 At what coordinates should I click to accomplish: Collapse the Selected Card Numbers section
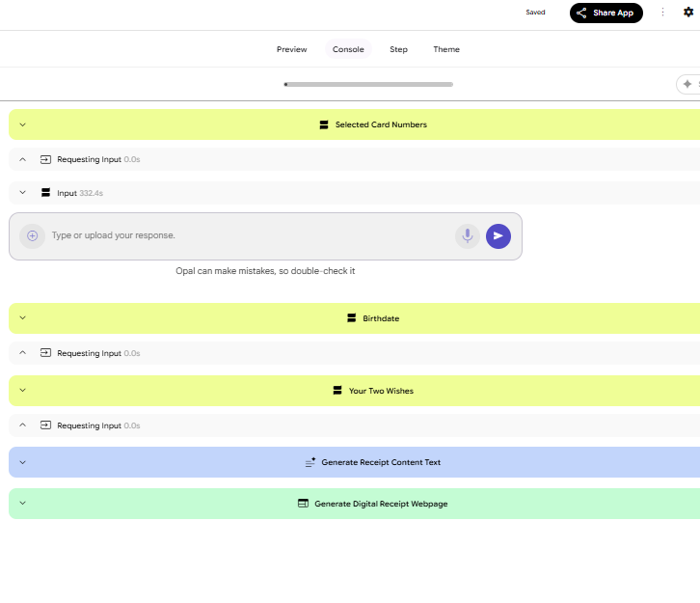coord(23,124)
